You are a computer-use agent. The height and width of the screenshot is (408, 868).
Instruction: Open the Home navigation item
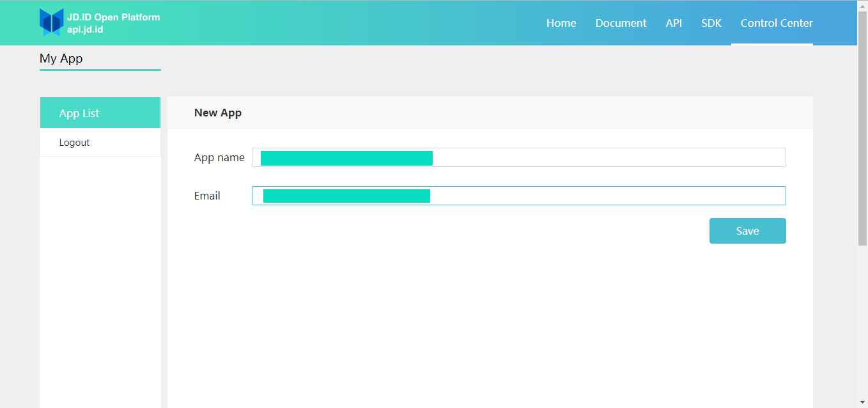click(561, 23)
